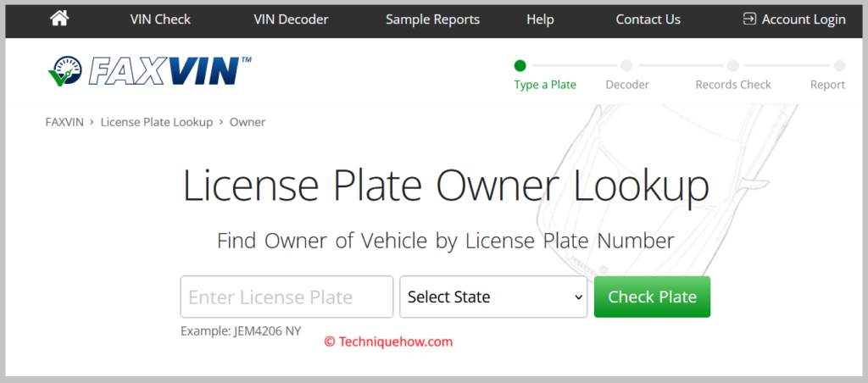Follow the FAXVIN breadcrumb link

(64, 122)
